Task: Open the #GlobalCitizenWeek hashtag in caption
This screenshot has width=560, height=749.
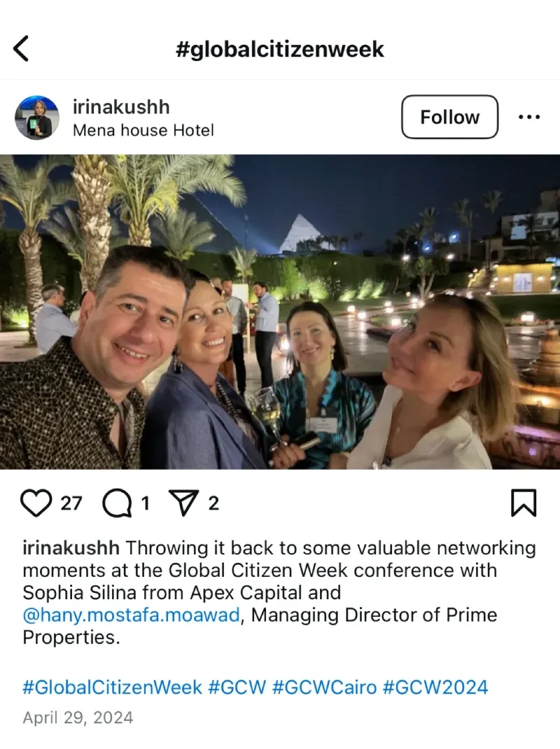Action: pos(112,687)
